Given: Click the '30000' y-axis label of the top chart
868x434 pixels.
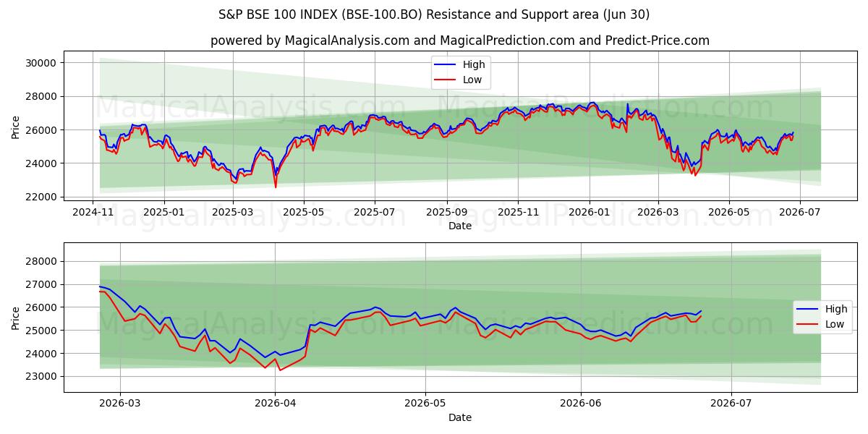Looking at the screenshot, I should 41,63.
